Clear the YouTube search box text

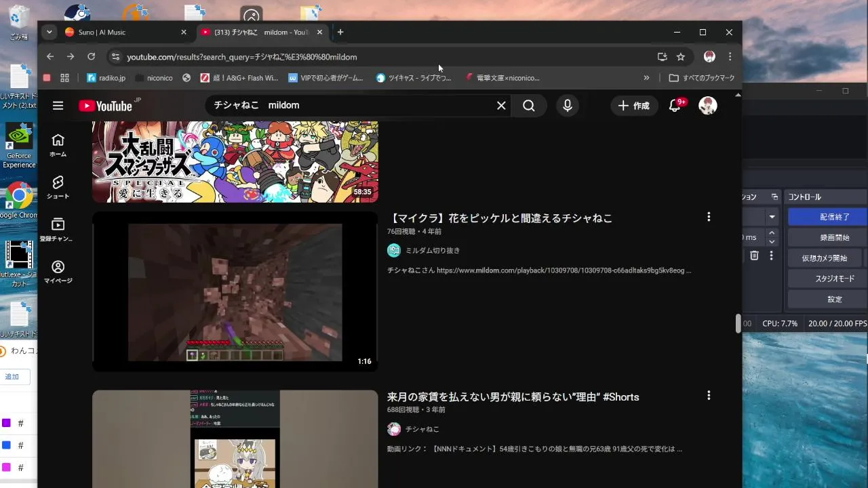pos(501,106)
